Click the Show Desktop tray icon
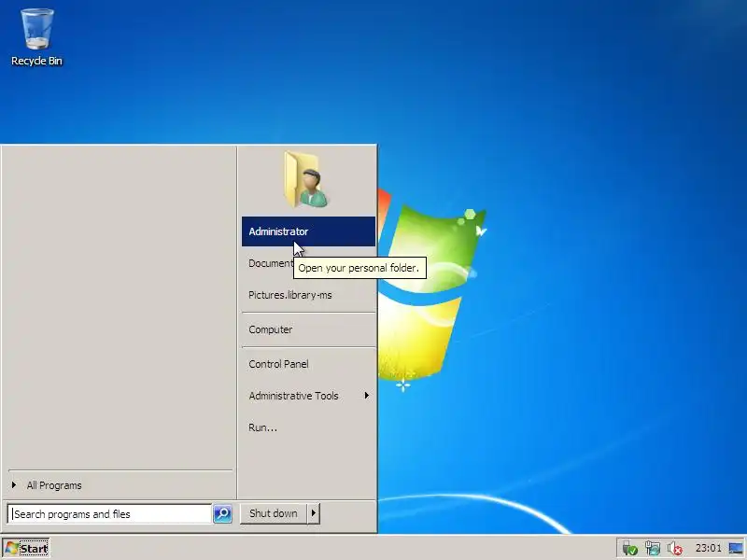 pos(736,549)
